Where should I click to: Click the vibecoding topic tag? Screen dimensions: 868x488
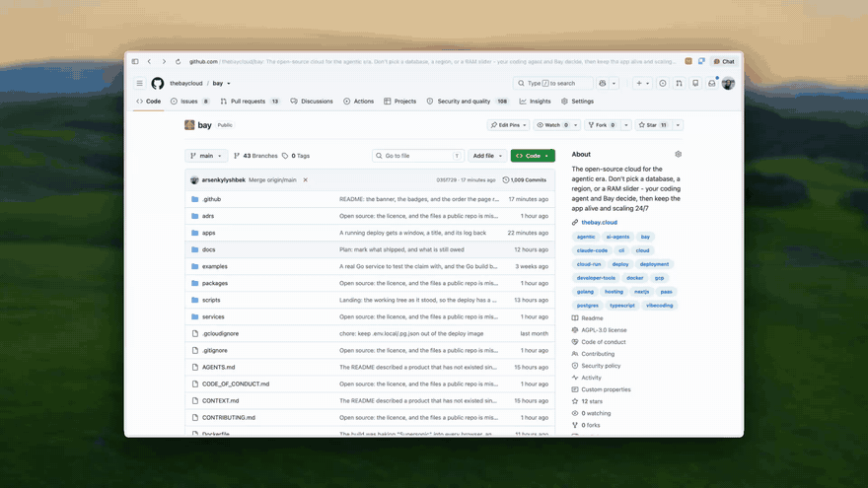coord(659,306)
